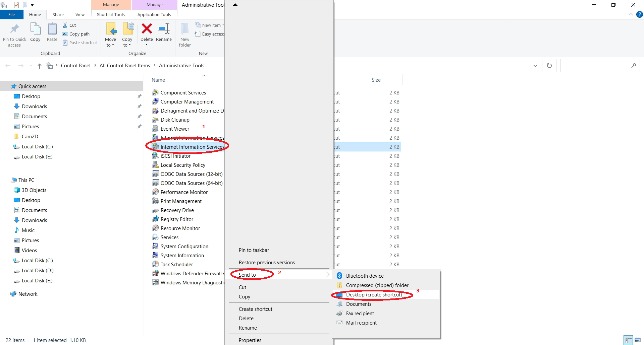Switch to Details view using status bar icon
Screen dimensions: 644x345
(x=628, y=340)
